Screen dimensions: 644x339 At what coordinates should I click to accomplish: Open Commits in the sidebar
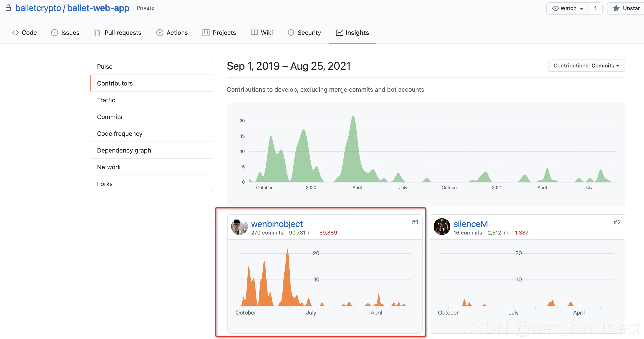coord(151,117)
